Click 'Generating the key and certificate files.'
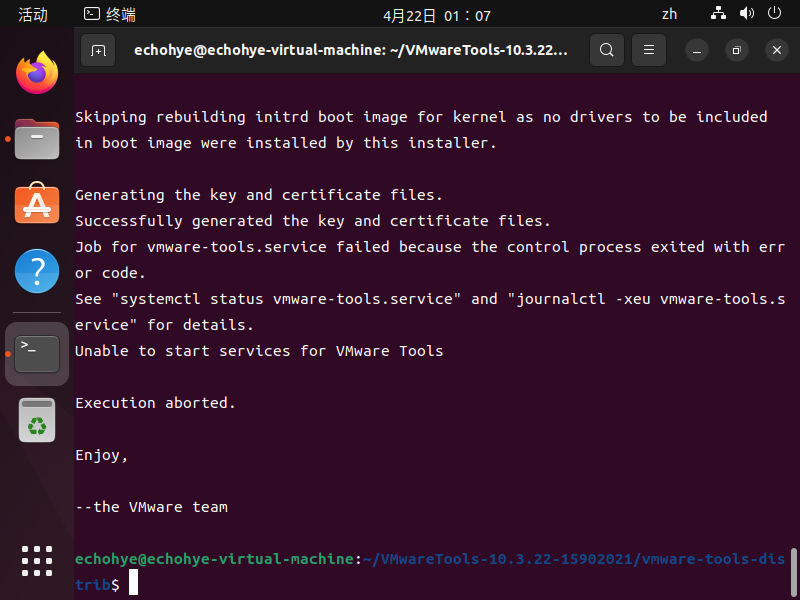800x600 pixels. [x=259, y=195]
